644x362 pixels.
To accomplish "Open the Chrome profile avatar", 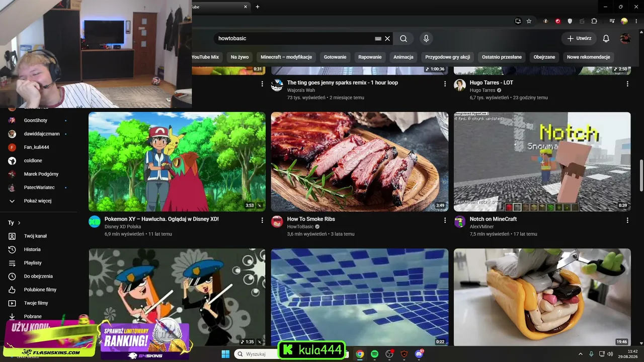I will pyautogui.click(x=624, y=21).
